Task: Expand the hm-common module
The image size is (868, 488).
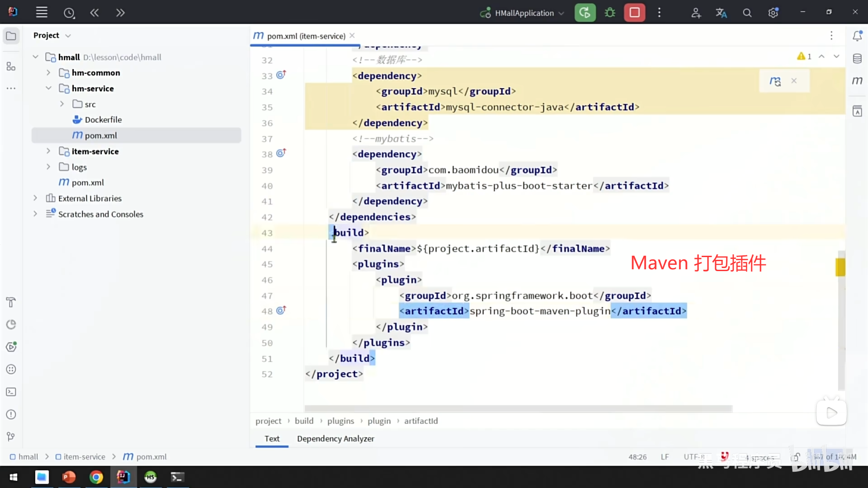Action: click(x=48, y=73)
